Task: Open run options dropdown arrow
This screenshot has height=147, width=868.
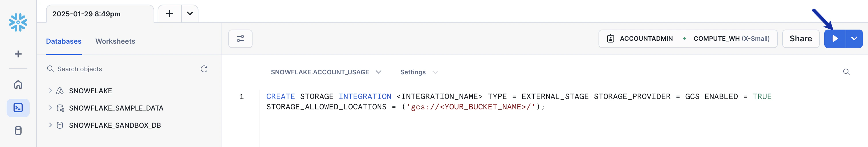Action: [x=854, y=39]
